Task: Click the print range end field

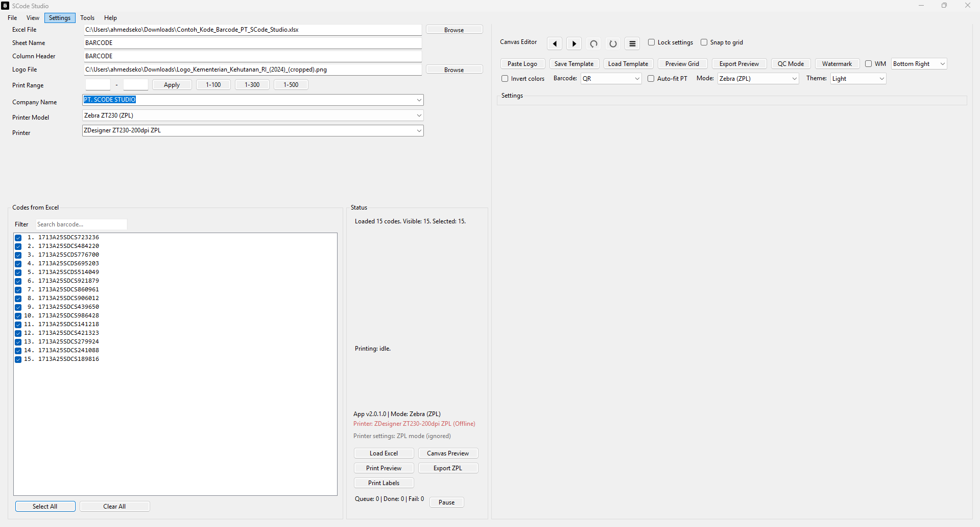Action: pyautogui.click(x=135, y=85)
